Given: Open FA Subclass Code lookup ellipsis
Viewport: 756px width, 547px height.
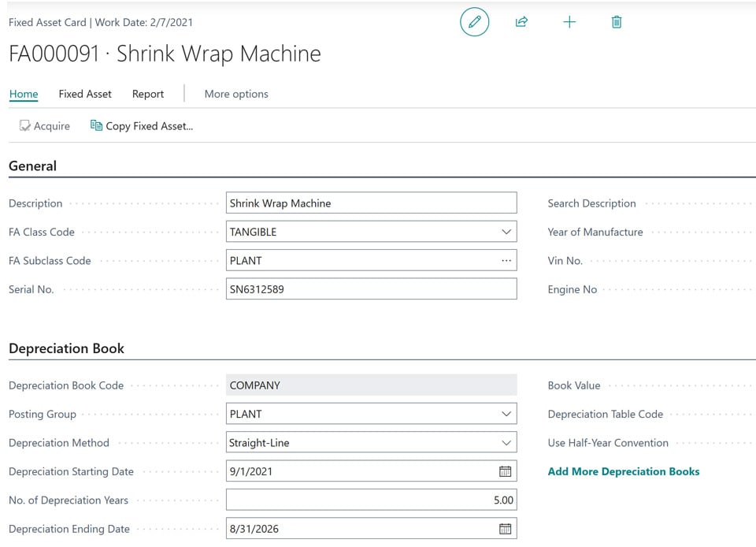Looking at the screenshot, I should pyautogui.click(x=506, y=260).
